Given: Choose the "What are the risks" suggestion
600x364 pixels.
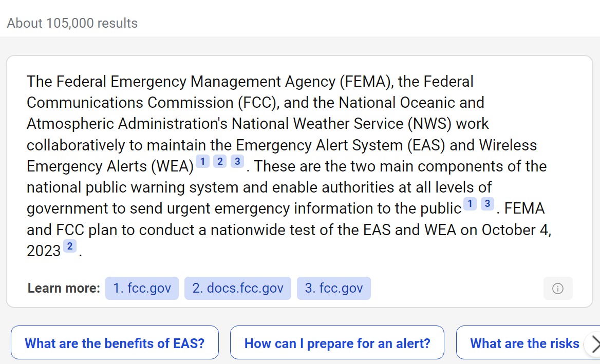Looking at the screenshot, I should pyautogui.click(x=524, y=343).
